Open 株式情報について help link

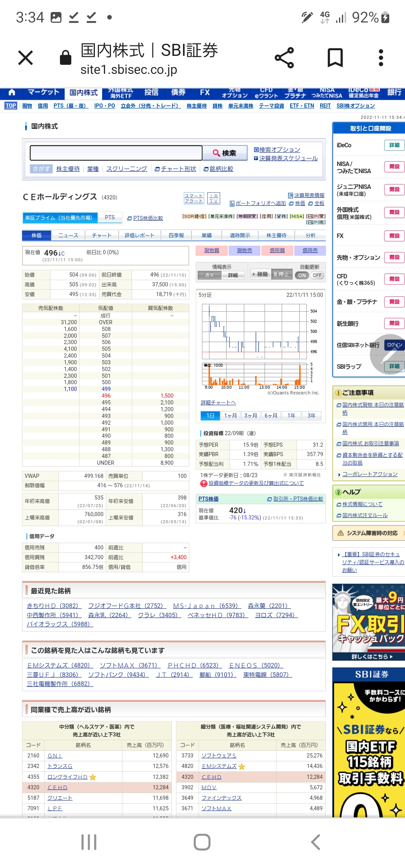pyautogui.click(x=362, y=504)
